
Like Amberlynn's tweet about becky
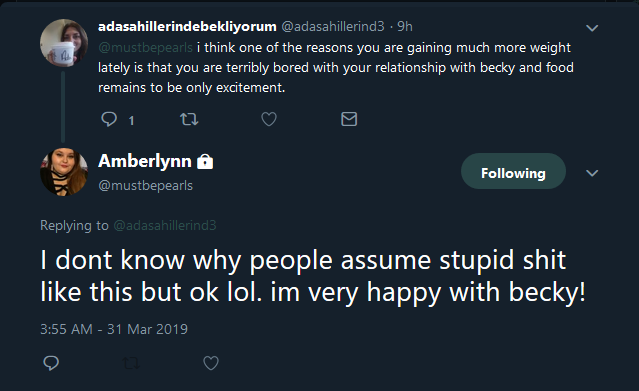coord(211,363)
